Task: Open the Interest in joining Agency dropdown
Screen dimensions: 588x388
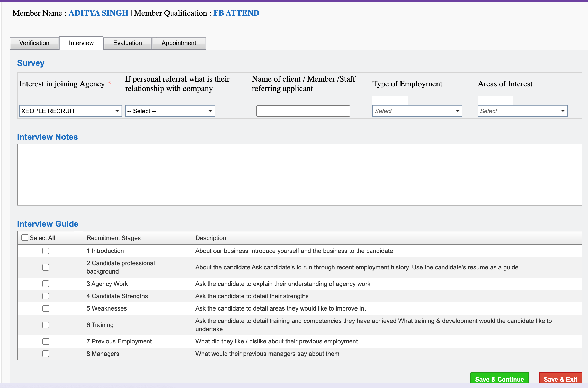Action: tap(70, 111)
